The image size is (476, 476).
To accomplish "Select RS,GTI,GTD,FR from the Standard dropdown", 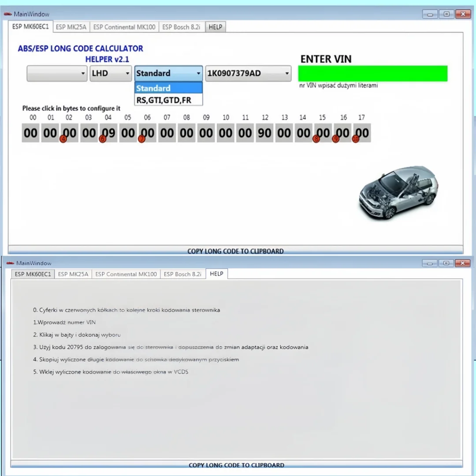I will (x=164, y=100).
